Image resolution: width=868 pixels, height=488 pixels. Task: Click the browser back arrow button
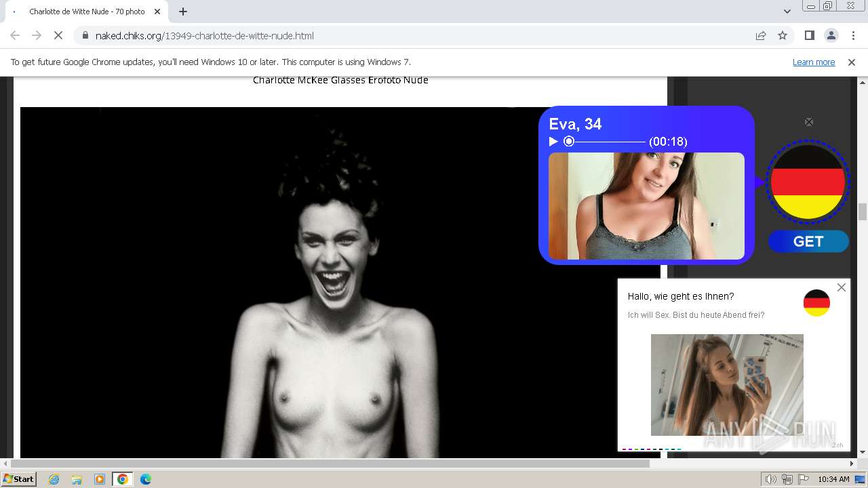[15, 35]
